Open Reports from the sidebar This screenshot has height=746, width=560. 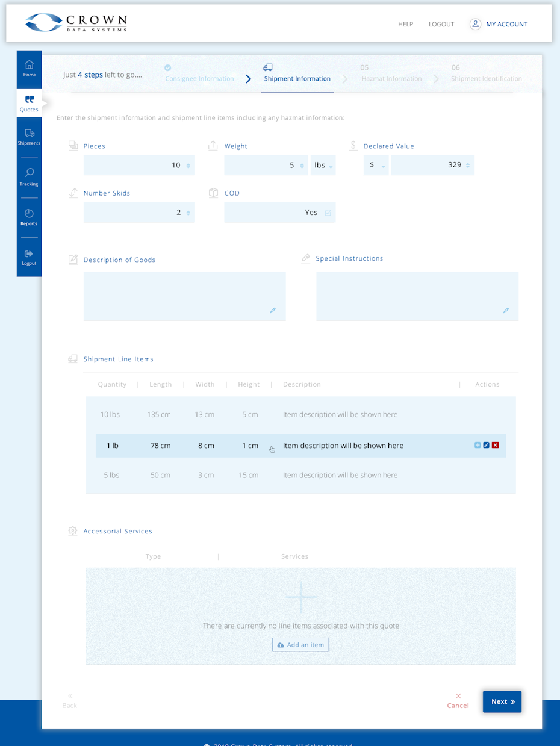29,214
